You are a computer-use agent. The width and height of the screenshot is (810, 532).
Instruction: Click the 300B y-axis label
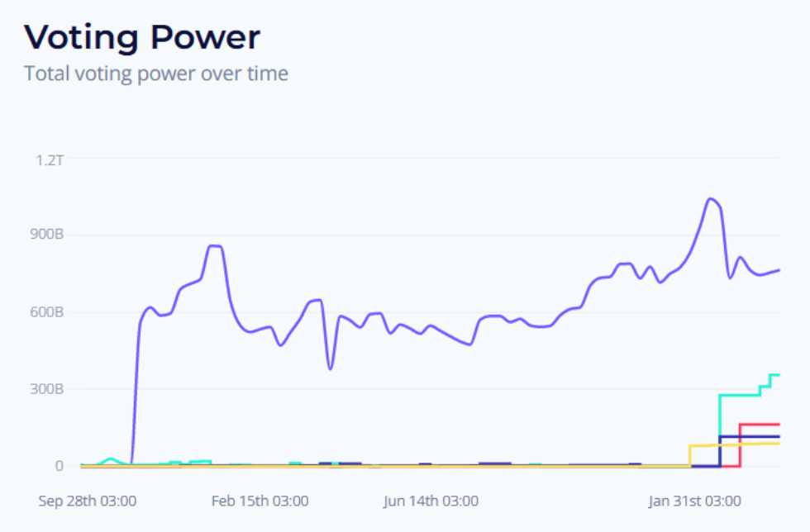click(x=46, y=389)
